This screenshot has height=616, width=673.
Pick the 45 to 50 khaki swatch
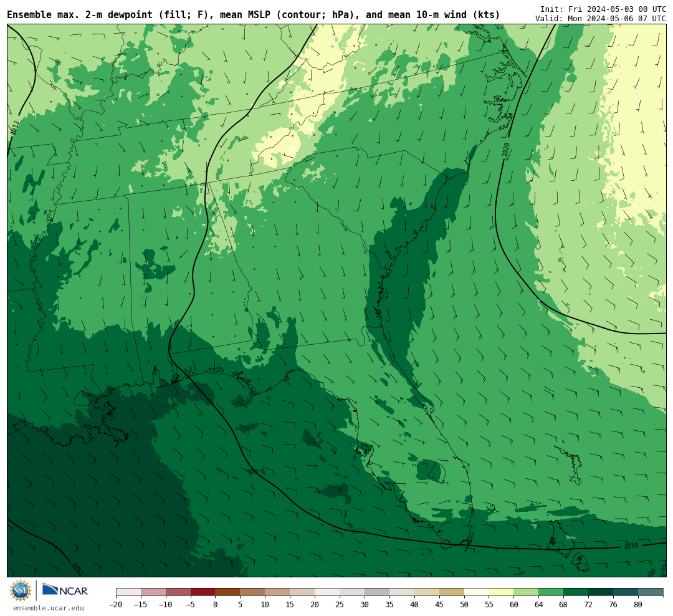452,592
